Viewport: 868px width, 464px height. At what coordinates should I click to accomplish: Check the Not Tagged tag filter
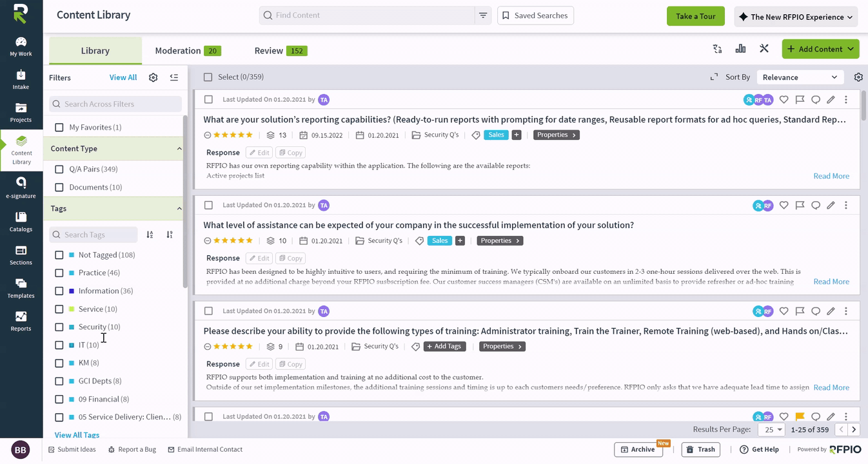(59, 255)
